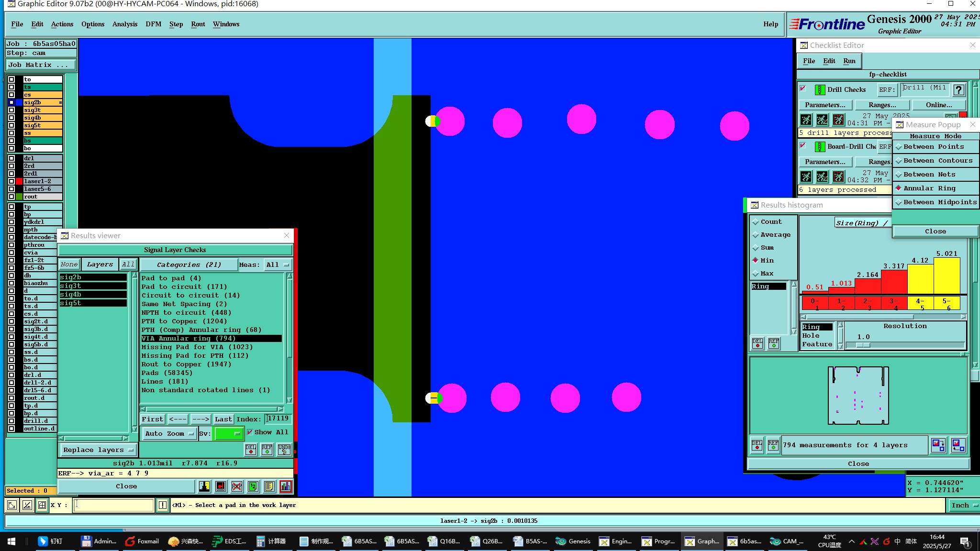Uncheck the Show All checkbox
980x551 pixels.
[250, 432]
